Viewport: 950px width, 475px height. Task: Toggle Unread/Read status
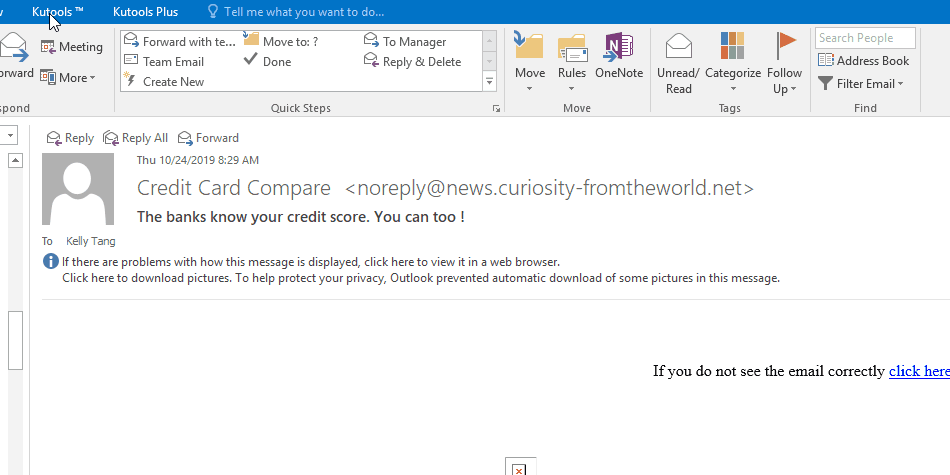coord(678,64)
